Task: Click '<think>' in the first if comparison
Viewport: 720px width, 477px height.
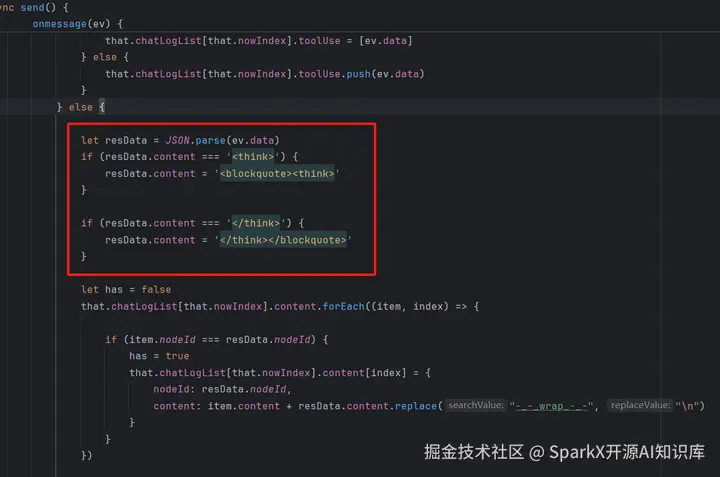Action: click(x=253, y=157)
